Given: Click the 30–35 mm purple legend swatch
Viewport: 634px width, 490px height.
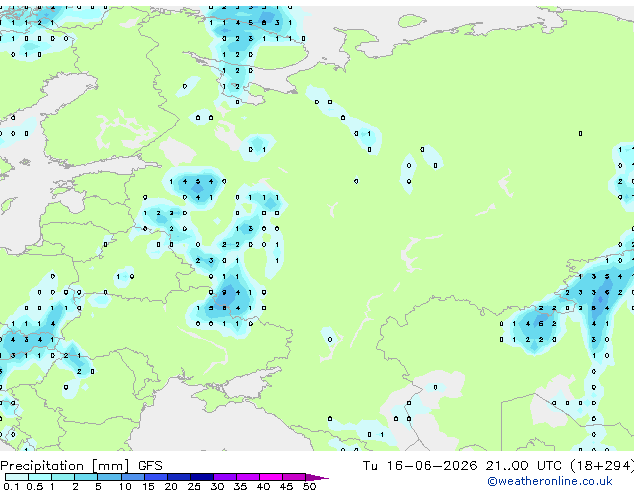Looking at the screenshot, I should tap(224, 477).
